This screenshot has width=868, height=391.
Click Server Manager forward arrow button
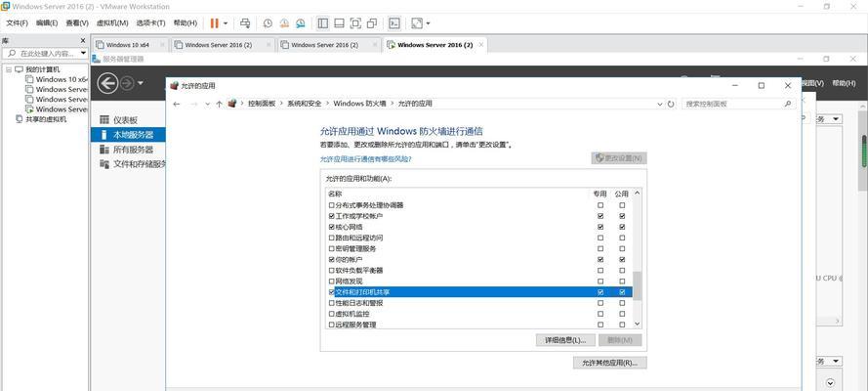[x=127, y=84]
